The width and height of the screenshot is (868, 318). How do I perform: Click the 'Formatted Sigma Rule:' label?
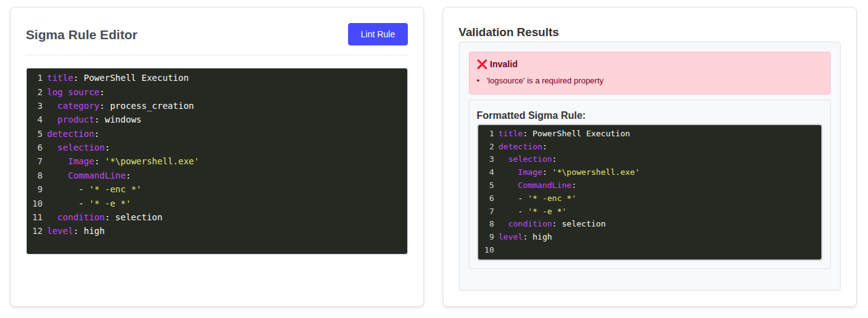coord(531,116)
